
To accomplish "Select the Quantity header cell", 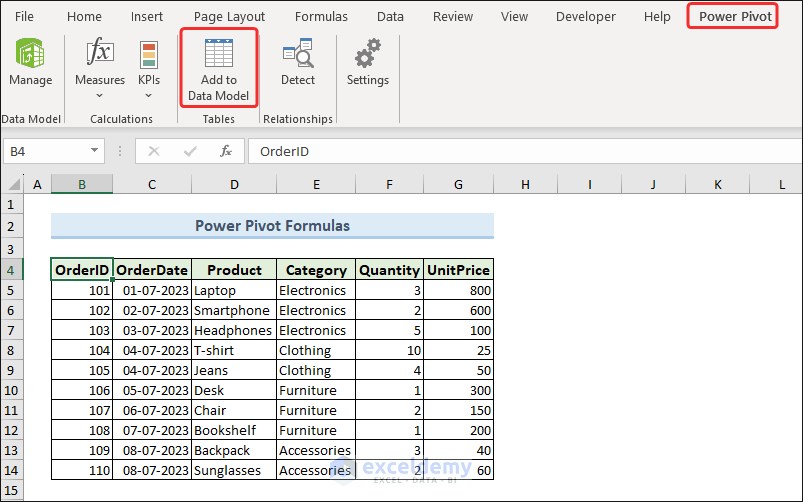I will [390, 269].
